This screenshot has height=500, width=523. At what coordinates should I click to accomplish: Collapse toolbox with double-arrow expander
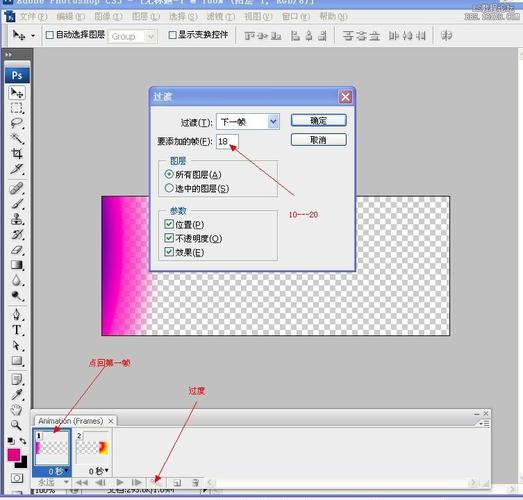tap(9, 54)
